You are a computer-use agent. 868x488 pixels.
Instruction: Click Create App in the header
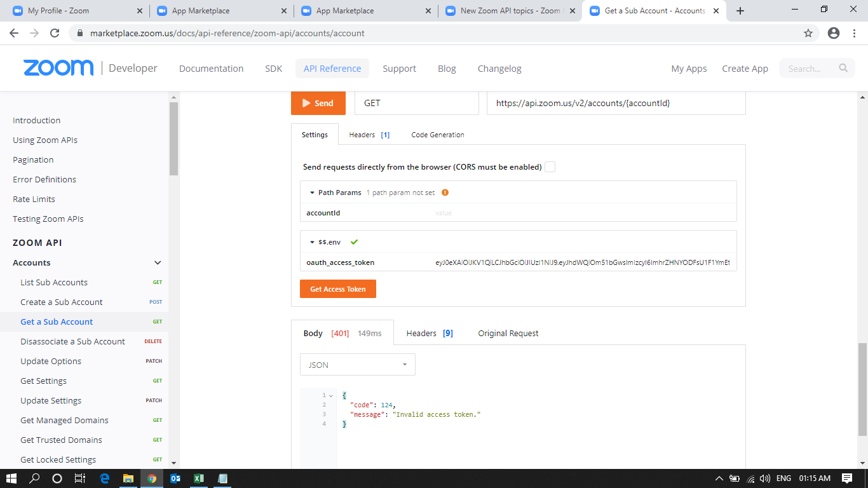pos(745,69)
